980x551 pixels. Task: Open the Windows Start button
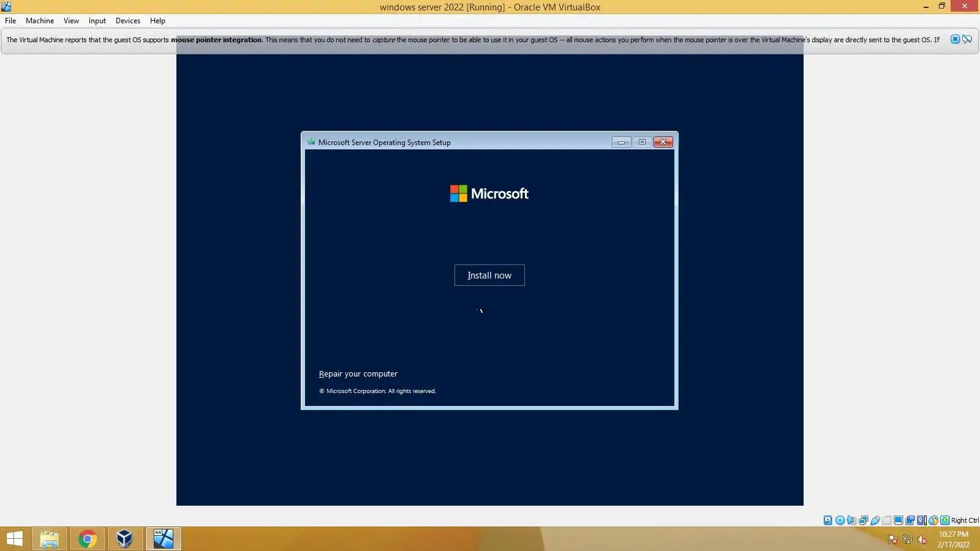(14, 539)
